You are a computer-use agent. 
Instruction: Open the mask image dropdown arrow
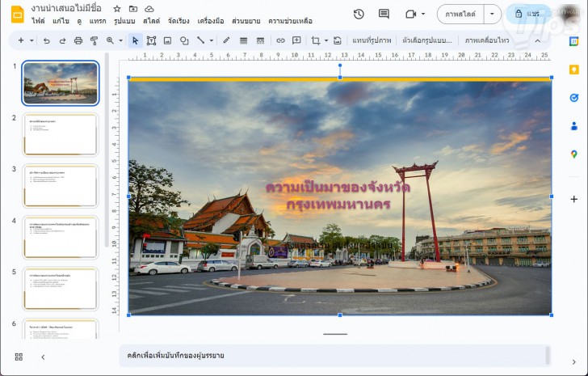click(325, 40)
